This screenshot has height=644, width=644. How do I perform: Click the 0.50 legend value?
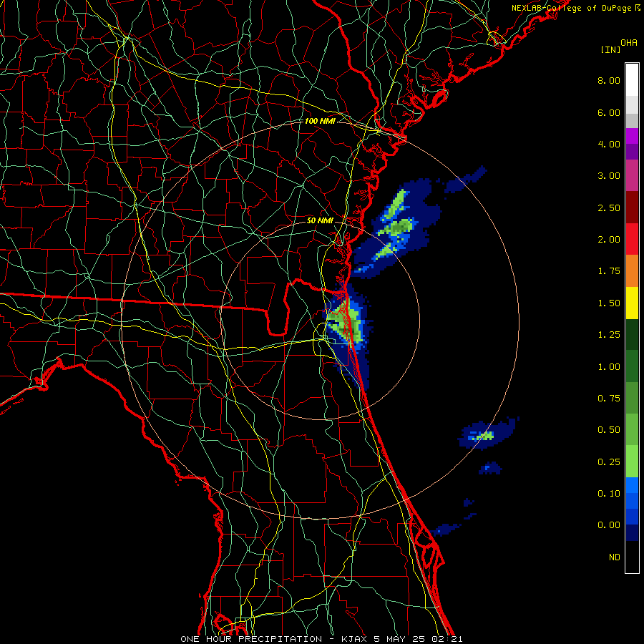(609, 430)
